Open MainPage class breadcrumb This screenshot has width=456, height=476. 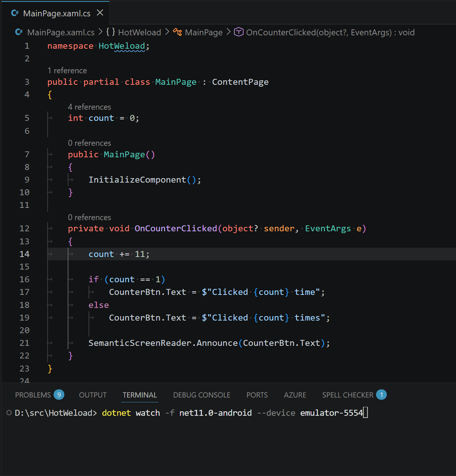click(x=203, y=32)
